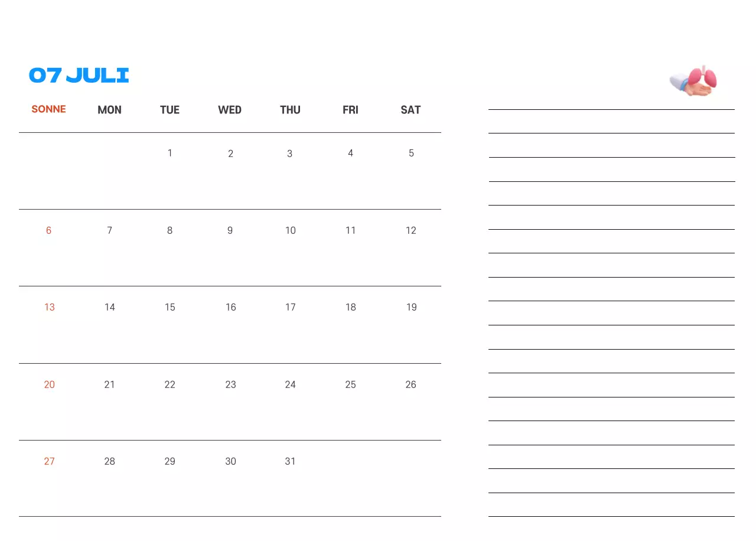Viewport: 756px width, 541px height.
Task: Select the SONNE day header
Action: click(x=48, y=109)
